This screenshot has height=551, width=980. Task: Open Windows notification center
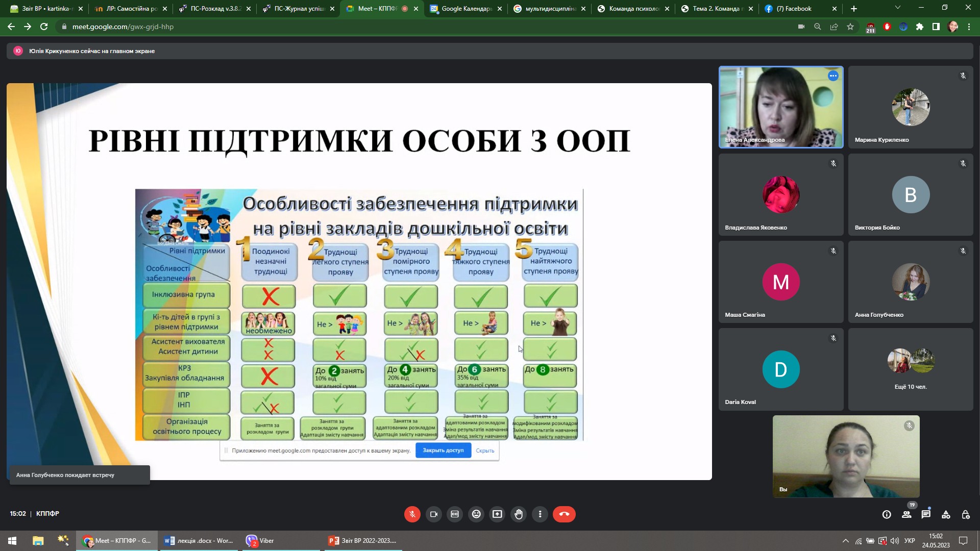[963, 541]
